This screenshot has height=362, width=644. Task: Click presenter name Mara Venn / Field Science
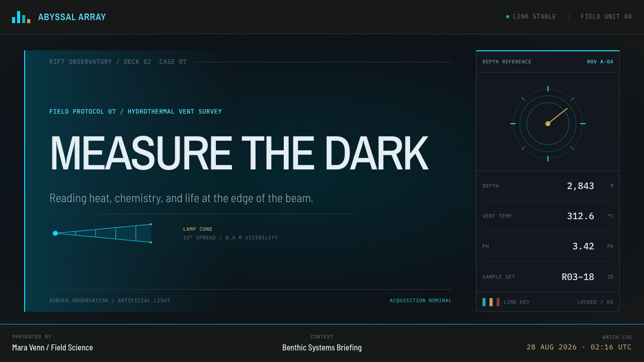pyautogui.click(x=52, y=347)
